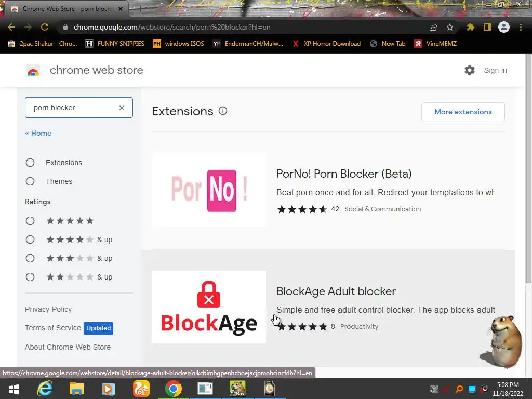Open the Windows Start menu
532x399 pixels.
coord(14,389)
